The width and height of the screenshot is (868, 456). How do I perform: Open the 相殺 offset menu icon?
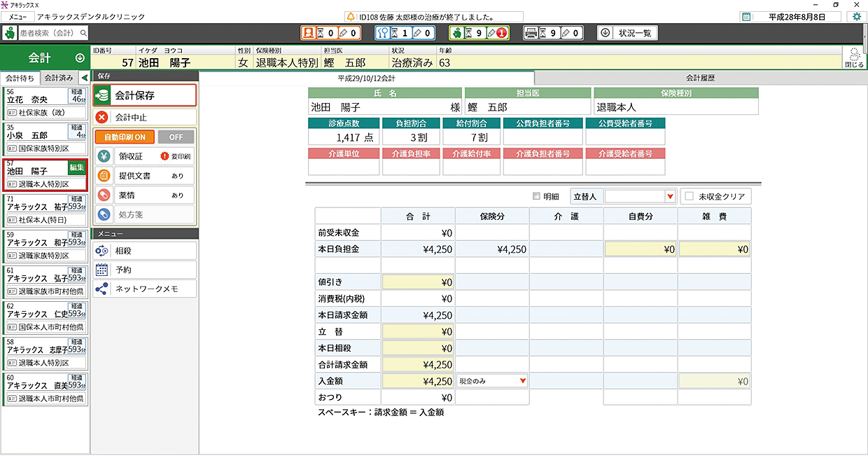click(102, 250)
